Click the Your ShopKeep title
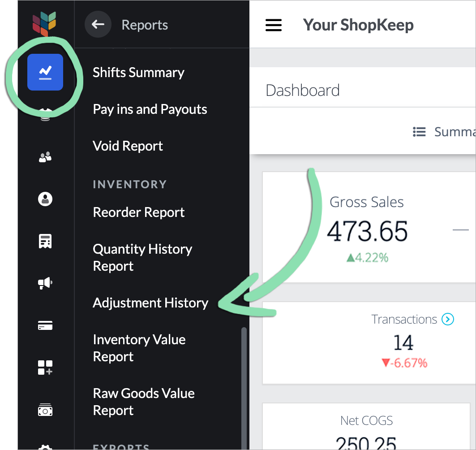 pyautogui.click(x=358, y=25)
